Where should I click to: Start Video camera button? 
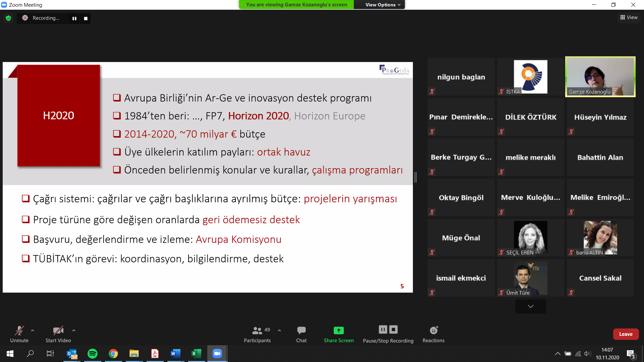(x=58, y=334)
